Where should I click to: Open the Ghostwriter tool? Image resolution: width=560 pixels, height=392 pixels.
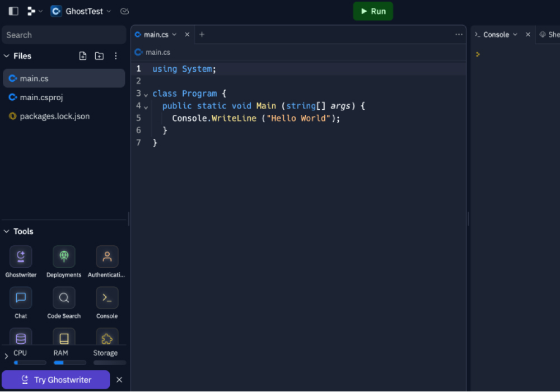[21, 256]
